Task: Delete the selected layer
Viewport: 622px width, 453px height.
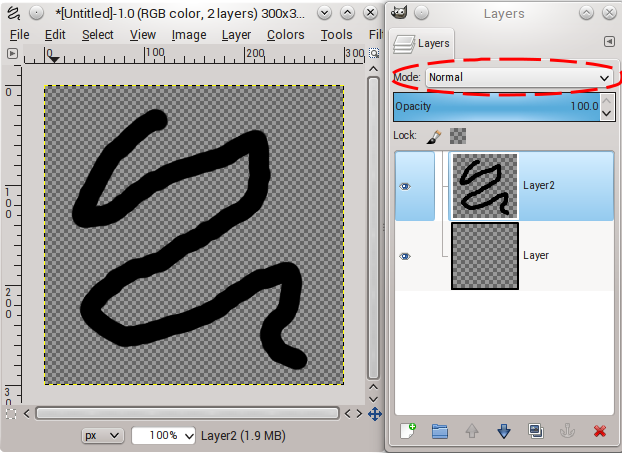Action: pos(599,431)
